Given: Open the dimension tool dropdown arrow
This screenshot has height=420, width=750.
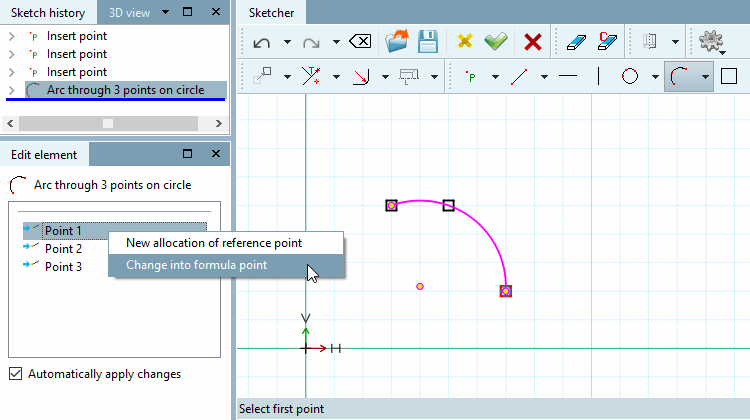Looking at the screenshot, I should point(434,77).
